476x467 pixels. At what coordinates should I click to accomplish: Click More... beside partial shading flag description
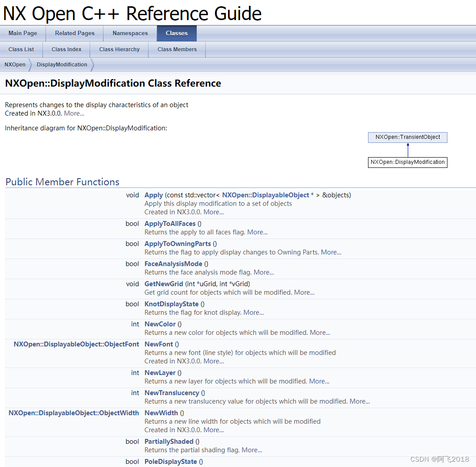[252, 450]
